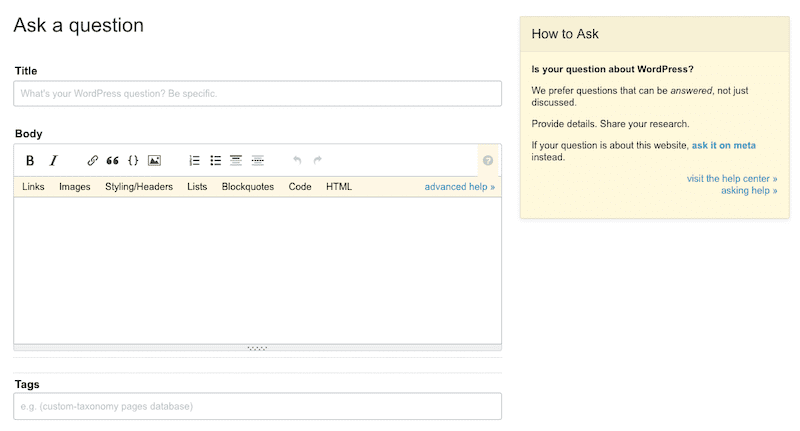Focus the Tags input field
The image size is (800, 431).
coord(257,406)
